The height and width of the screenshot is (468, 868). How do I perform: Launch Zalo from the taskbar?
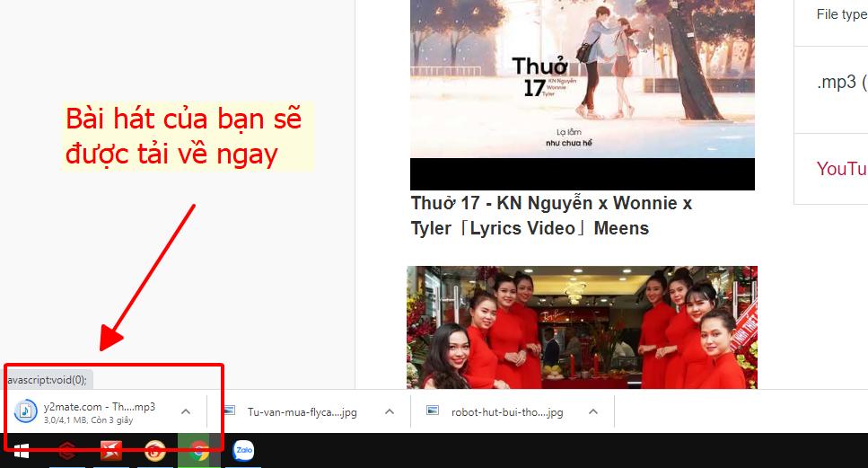point(243,451)
